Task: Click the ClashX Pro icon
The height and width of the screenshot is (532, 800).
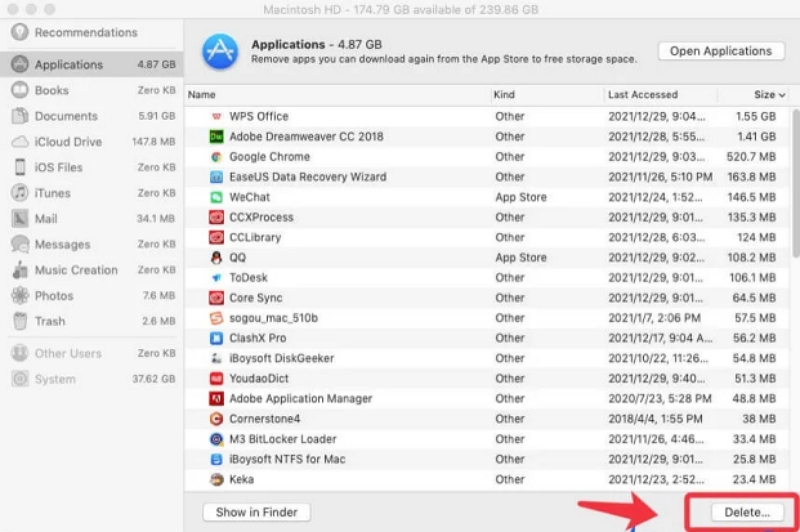Action: [216, 338]
